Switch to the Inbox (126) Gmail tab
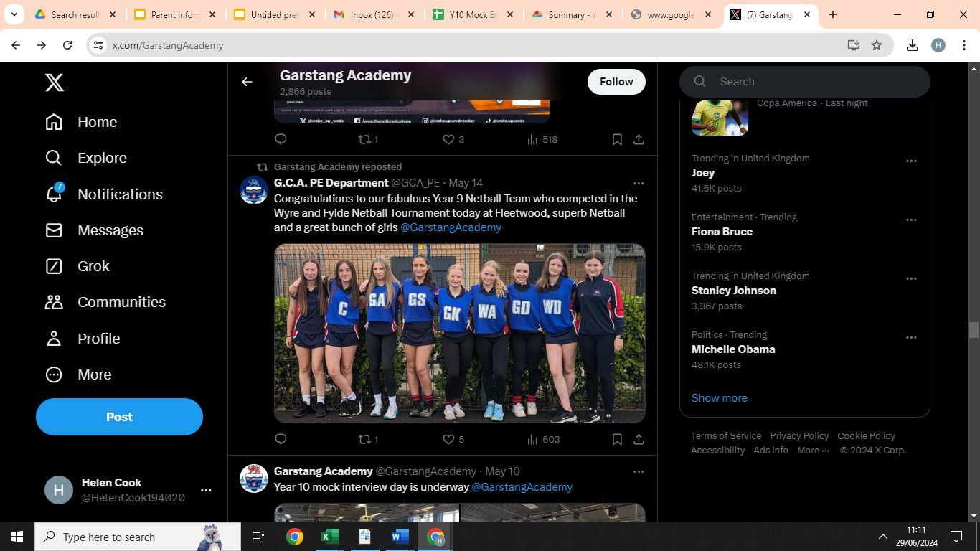The image size is (980, 551). click(373, 14)
